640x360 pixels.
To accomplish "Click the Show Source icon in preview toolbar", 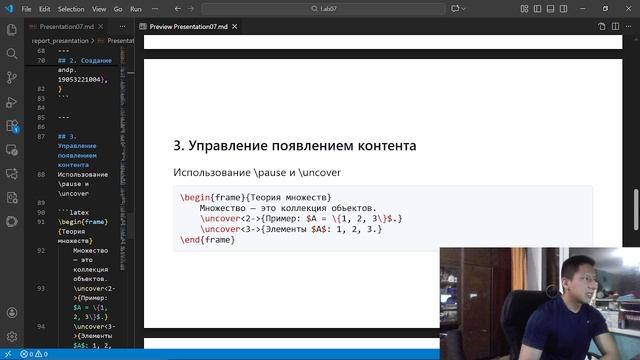I will (x=602, y=27).
